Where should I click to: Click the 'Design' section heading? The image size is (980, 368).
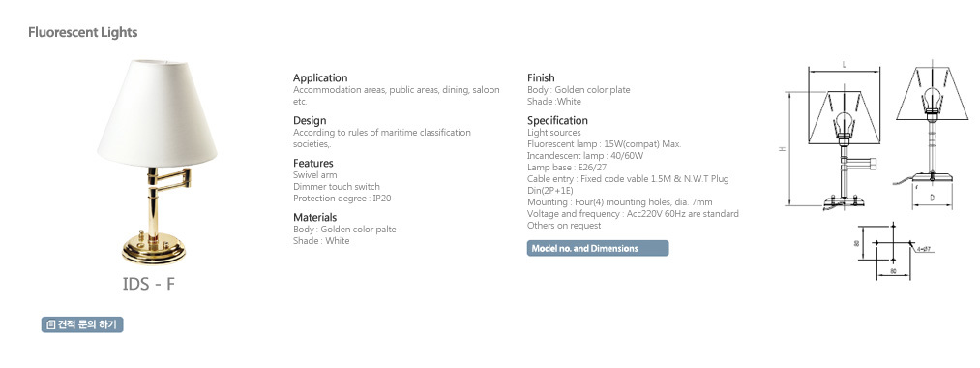click(310, 121)
